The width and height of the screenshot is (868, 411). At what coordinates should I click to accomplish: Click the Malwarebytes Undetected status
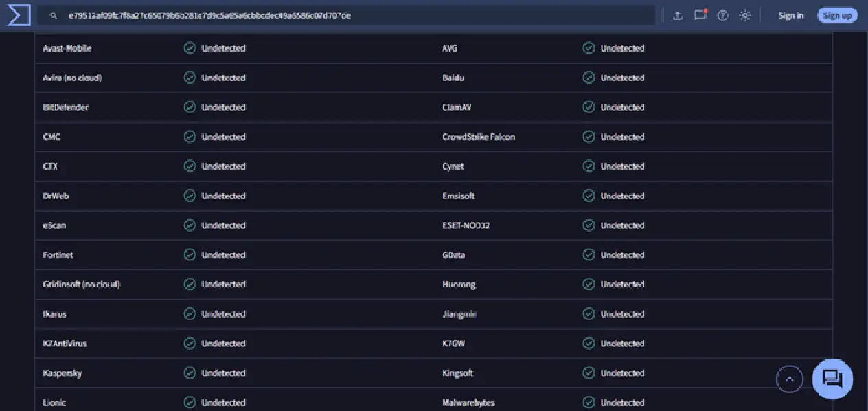pos(622,403)
